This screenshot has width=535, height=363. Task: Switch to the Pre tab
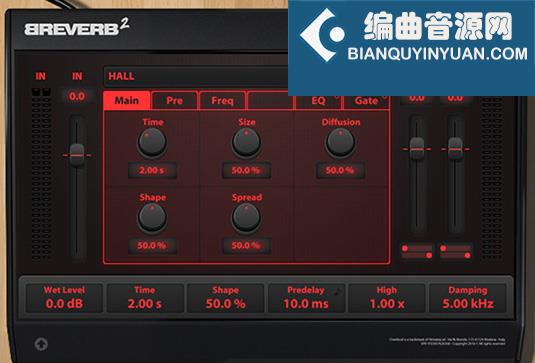tap(174, 101)
